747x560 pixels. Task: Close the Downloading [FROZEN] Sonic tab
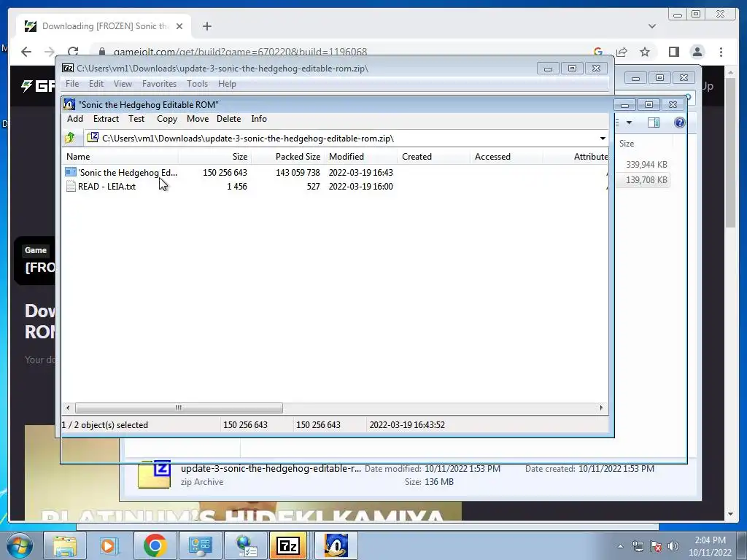tap(179, 26)
